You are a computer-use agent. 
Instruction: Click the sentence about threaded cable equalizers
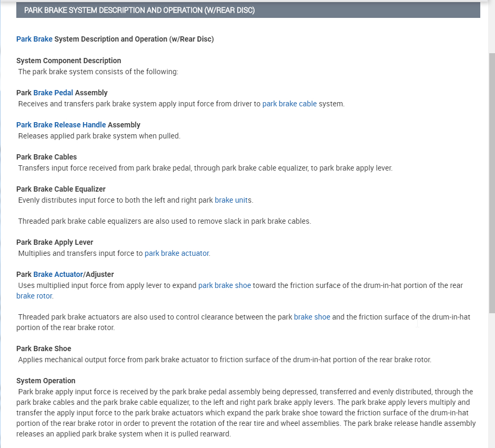coord(165,221)
